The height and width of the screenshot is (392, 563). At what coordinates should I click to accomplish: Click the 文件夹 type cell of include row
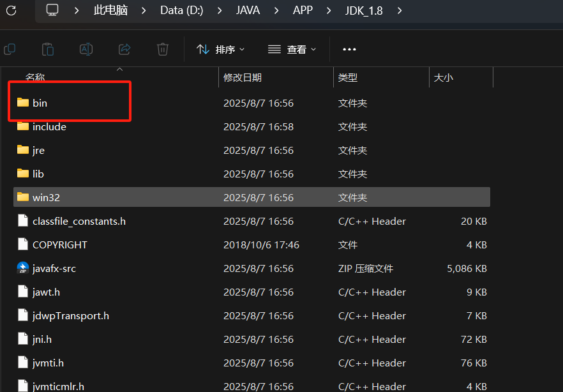(x=352, y=126)
